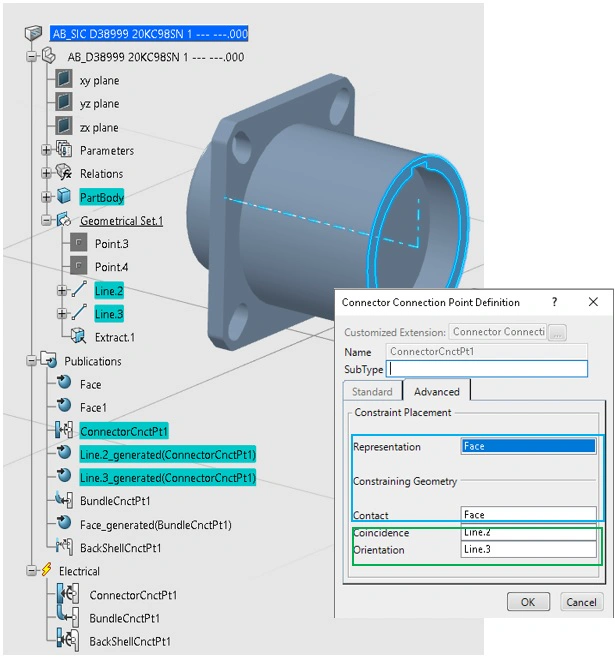This screenshot has height=657, width=615.
Task: Collapse the AB_D38999 20KC98SN part node
Action: tap(31, 56)
